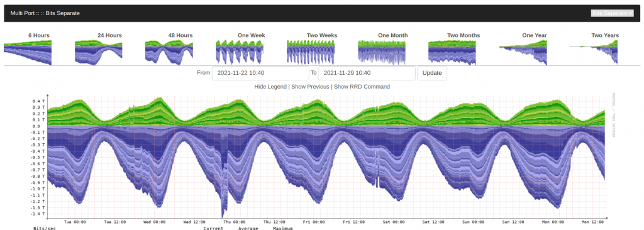
Task: Click the Update button
Action: [x=432, y=73]
